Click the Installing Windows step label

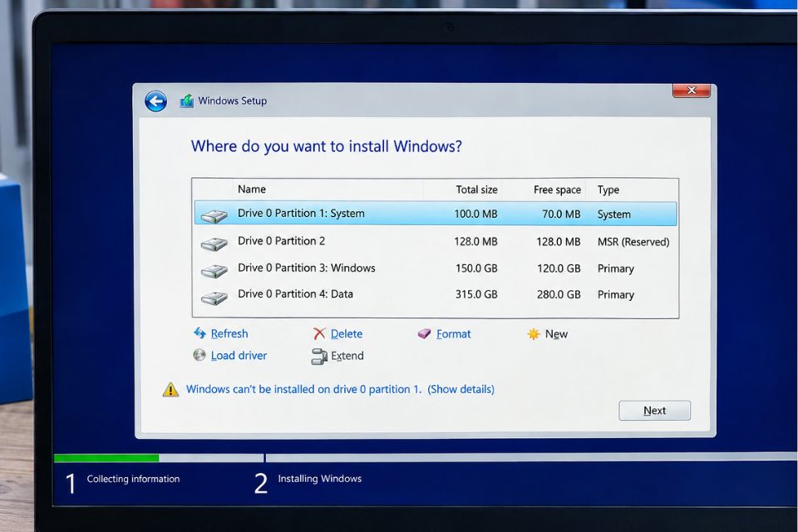[319, 479]
